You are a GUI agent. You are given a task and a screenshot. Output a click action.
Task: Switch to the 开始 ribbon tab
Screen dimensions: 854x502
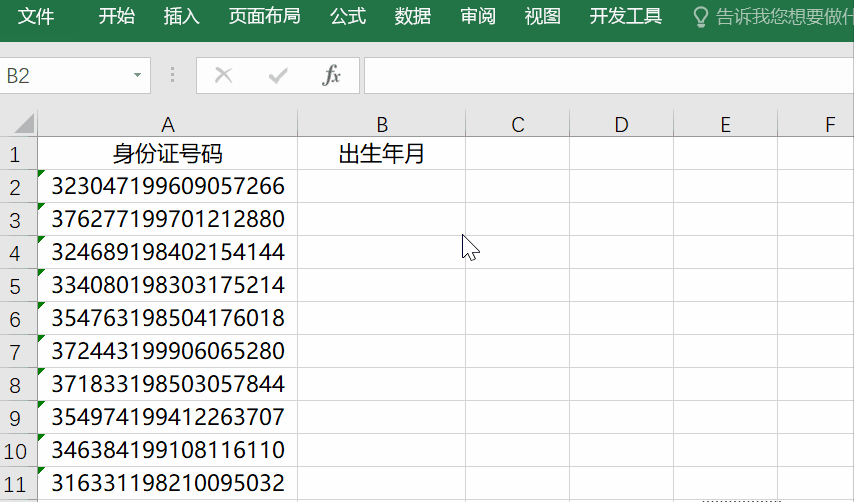tap(117, 17)
